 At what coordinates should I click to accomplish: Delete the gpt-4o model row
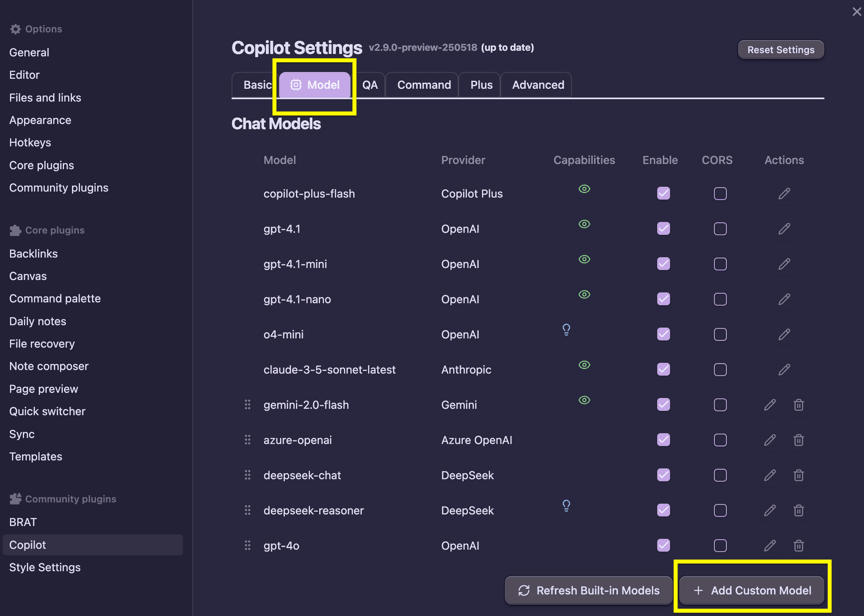(x=799, y=546)
